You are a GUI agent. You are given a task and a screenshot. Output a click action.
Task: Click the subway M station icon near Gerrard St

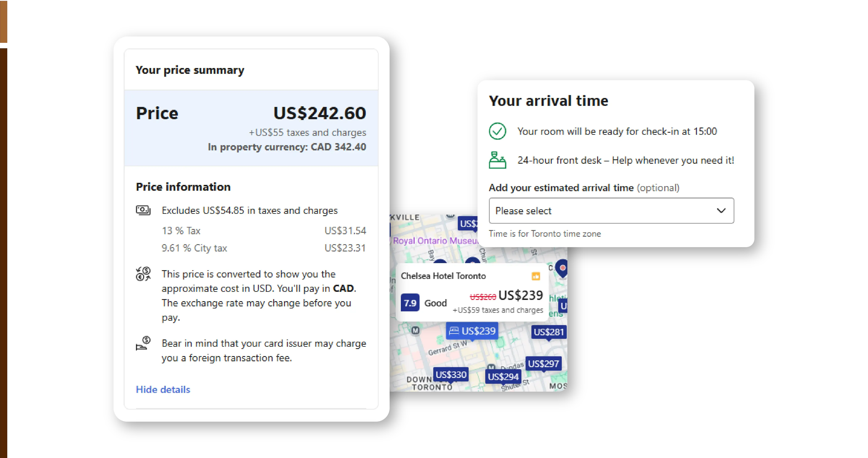pyautogui.click(x=415, y=331)
